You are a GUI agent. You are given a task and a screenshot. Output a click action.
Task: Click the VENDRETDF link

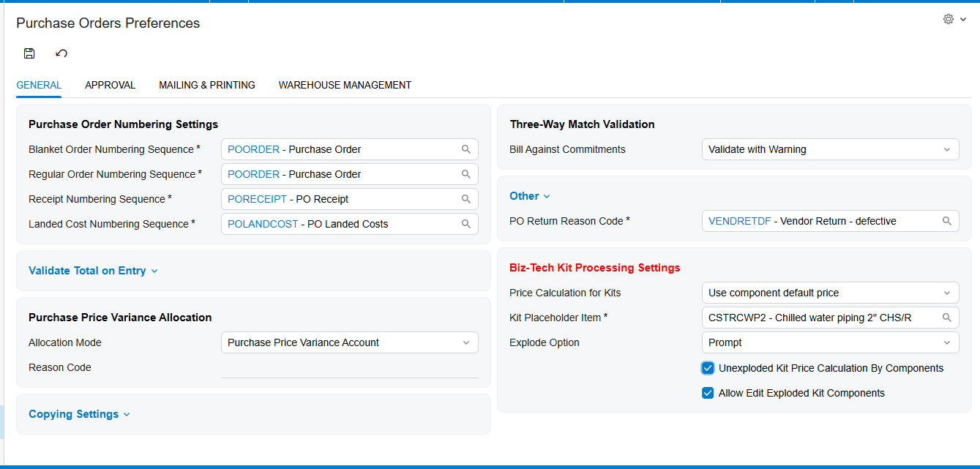pos(739,221)
